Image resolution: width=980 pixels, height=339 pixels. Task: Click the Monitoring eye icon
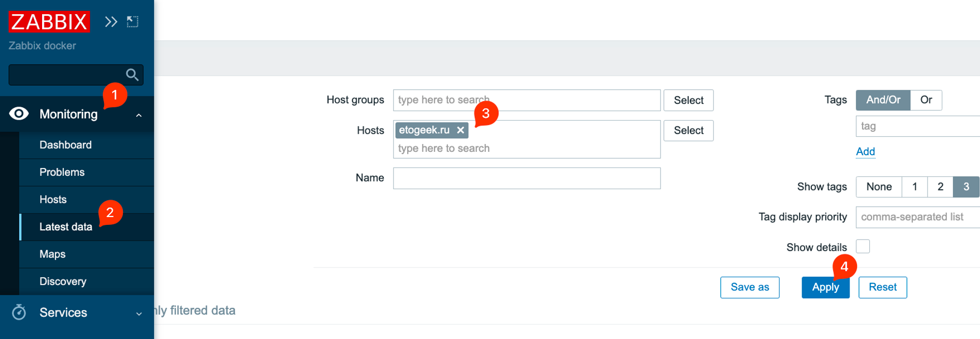19,114
